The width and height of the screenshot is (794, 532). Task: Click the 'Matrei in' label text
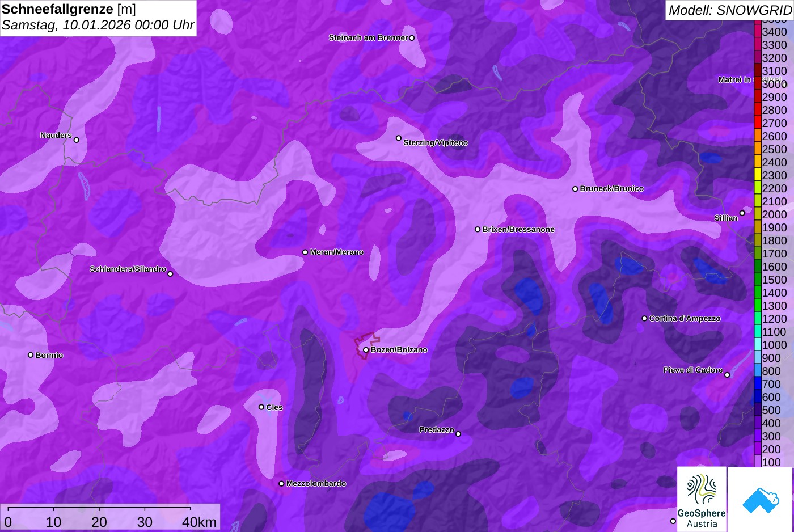(734, 80)
